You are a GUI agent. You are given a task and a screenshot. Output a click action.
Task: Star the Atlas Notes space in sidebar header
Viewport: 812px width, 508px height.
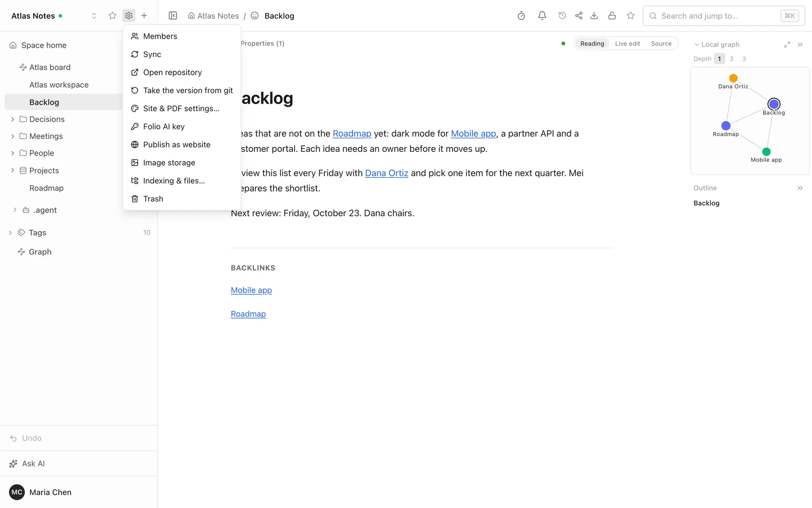coord(113,16)
